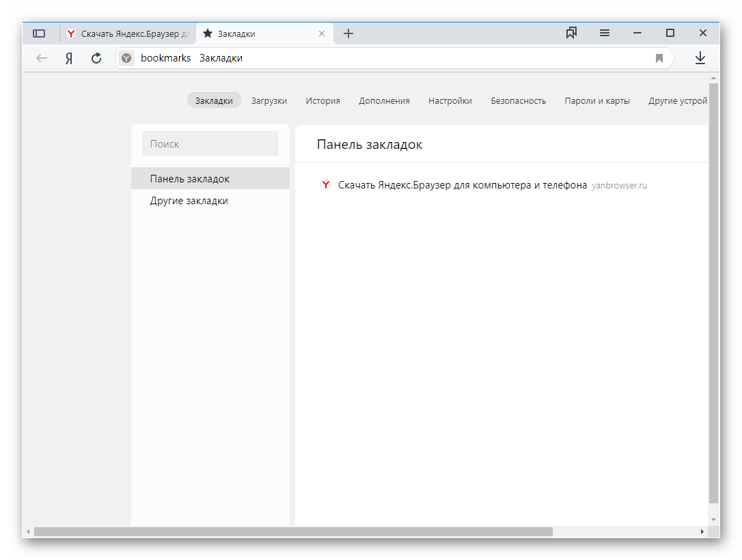The width and height of the screenshot is (742, 560).
Task: Open the bookmarks manager icon in title bar
Action: point(571,33)
